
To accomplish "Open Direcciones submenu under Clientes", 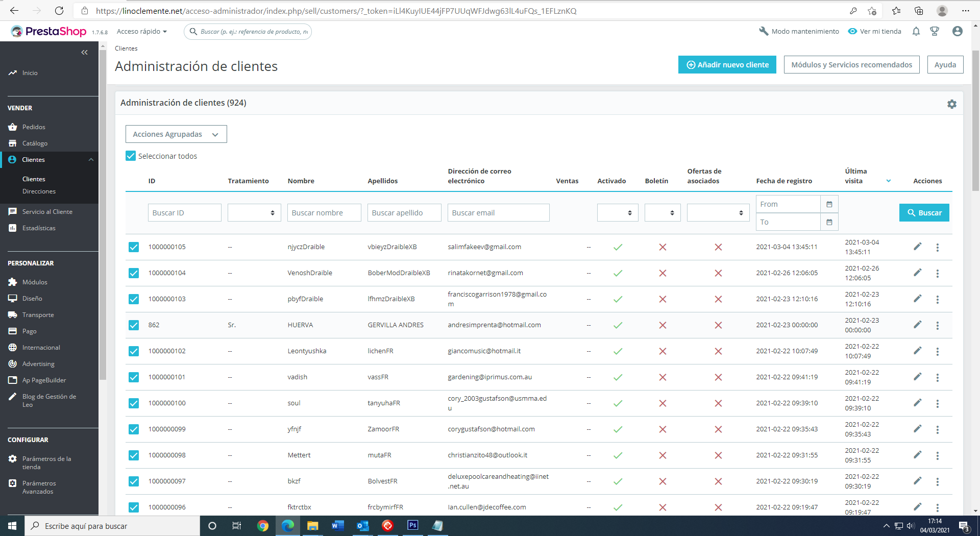I will [x=39, y=191].
